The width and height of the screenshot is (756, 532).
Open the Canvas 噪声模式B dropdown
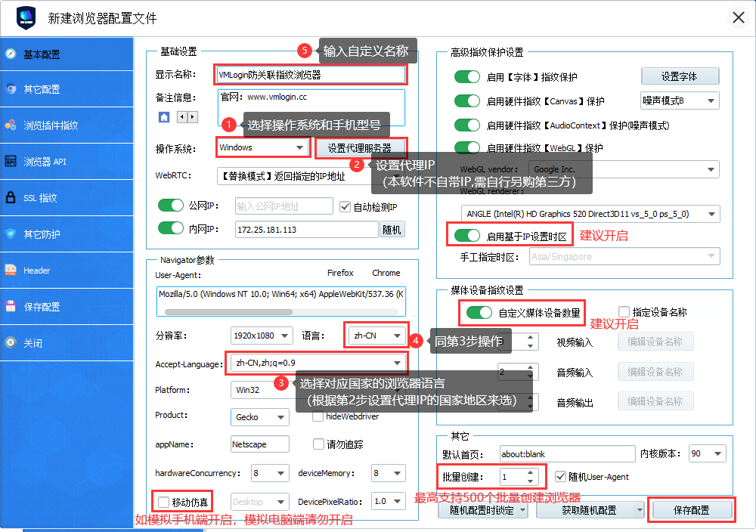click(x=680, y=101)
